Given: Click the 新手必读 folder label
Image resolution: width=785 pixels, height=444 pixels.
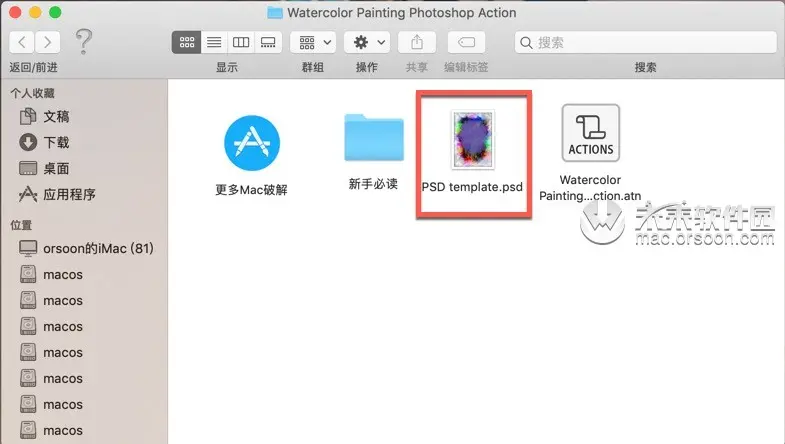Looking at the screenshot, I should point(373,184).
